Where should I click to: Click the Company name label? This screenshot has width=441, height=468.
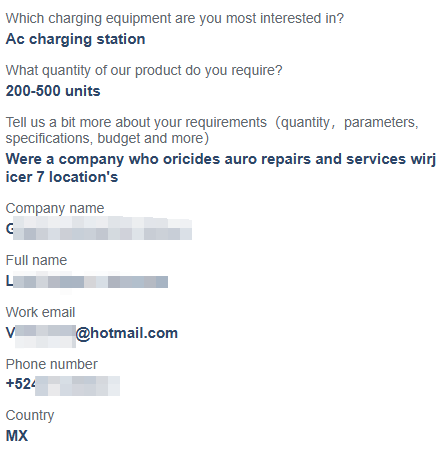[x=55, y=208]
